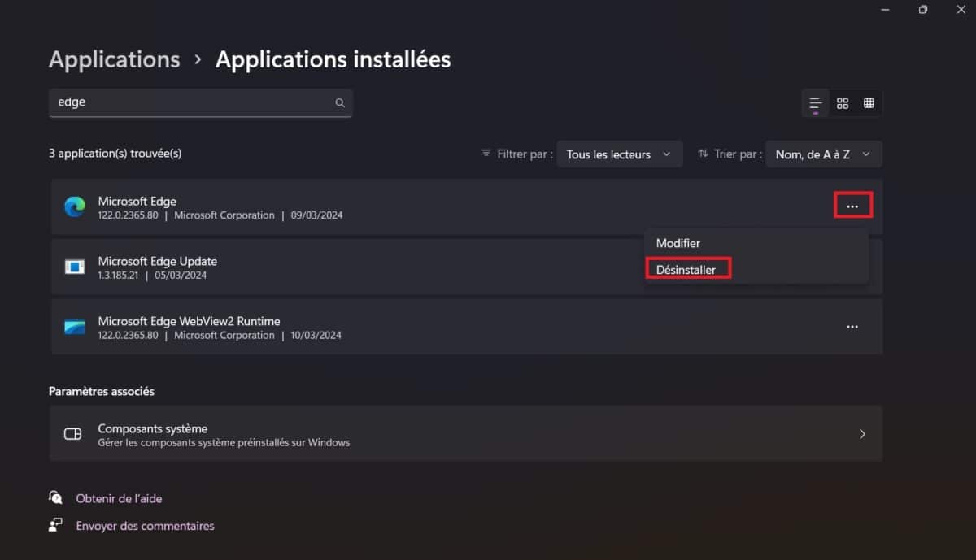Screen dimensions: 976x560
Task: Open the Nom, de A à Z sort dropdown
Action: (824, 154)
